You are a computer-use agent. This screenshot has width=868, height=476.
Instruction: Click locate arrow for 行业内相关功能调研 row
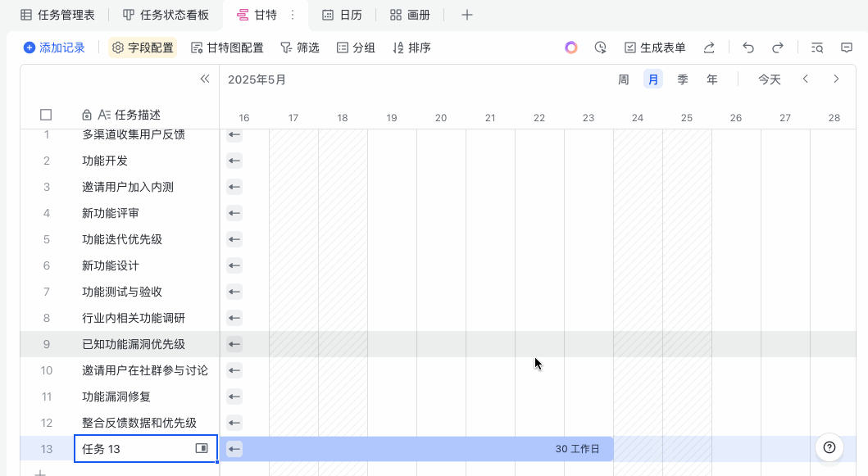coord(234,318)
